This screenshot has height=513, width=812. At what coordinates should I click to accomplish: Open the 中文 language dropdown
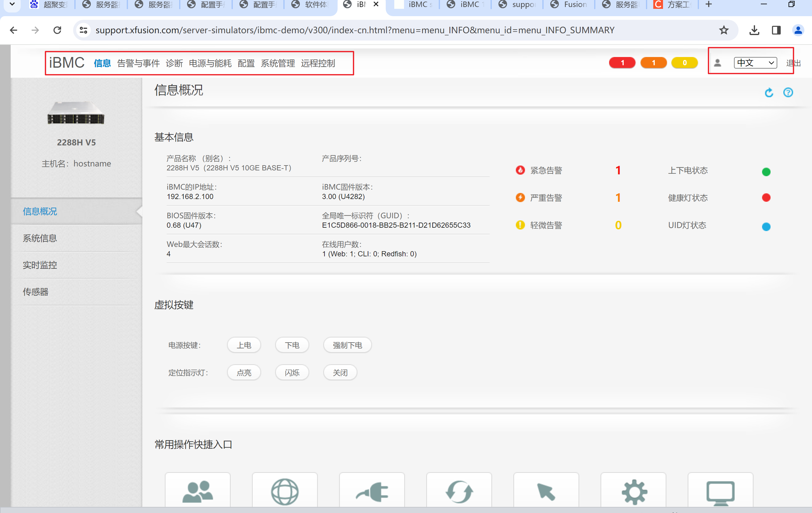[755, 63]
